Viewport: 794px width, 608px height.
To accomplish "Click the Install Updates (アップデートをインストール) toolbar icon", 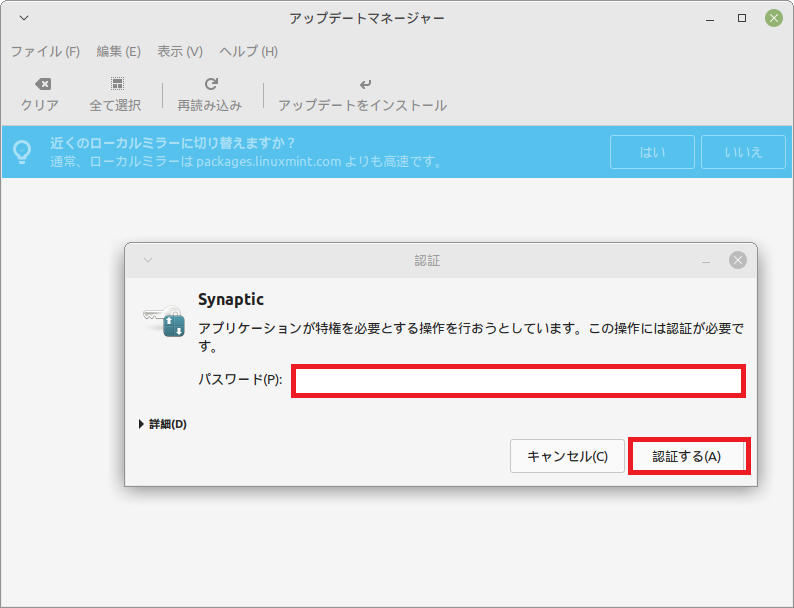I will click(x=365, y=84).
